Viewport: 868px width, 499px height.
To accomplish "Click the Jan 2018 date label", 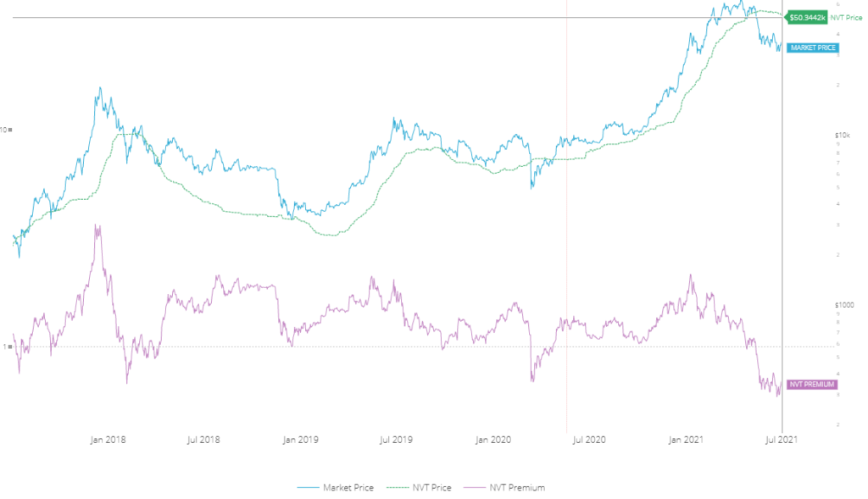I will click(108, 440).
